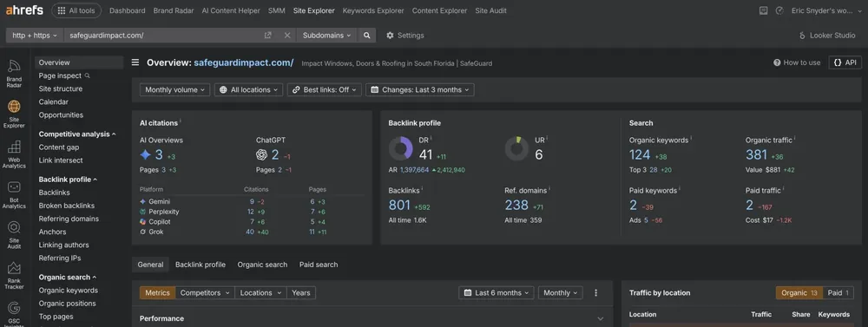Open Referring domains in sidebar

(69, 219)
